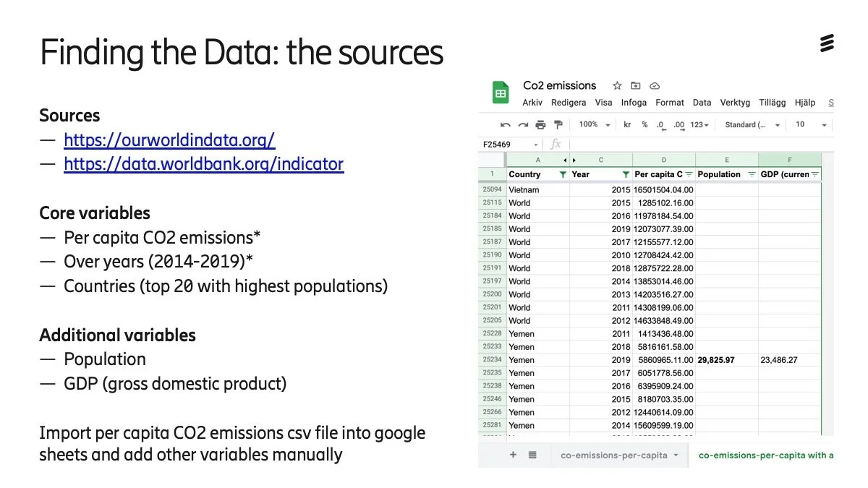Open the Per capita column filter icon
Image resolution: width=868 pixels, height=488 pixels.
point(689,174)
